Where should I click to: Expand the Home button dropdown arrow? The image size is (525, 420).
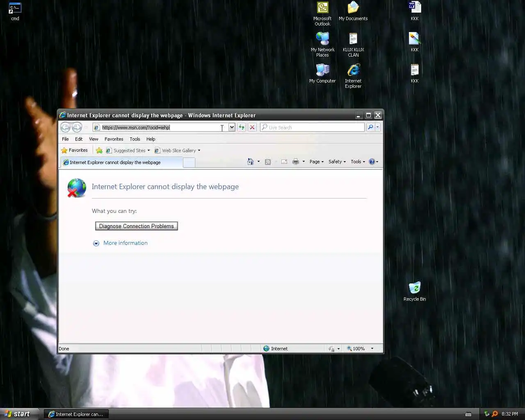(258, 162)
